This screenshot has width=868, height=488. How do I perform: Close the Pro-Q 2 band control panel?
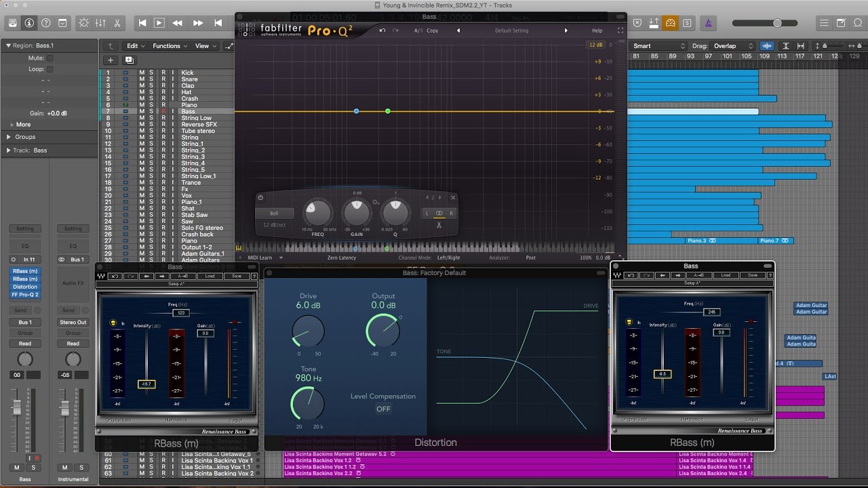pos(453,197)
